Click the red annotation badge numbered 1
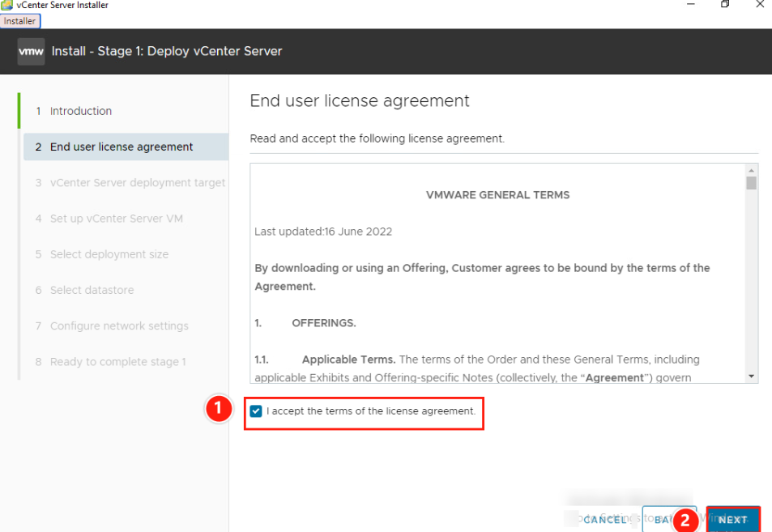772x532 pixels. [219, 409]
